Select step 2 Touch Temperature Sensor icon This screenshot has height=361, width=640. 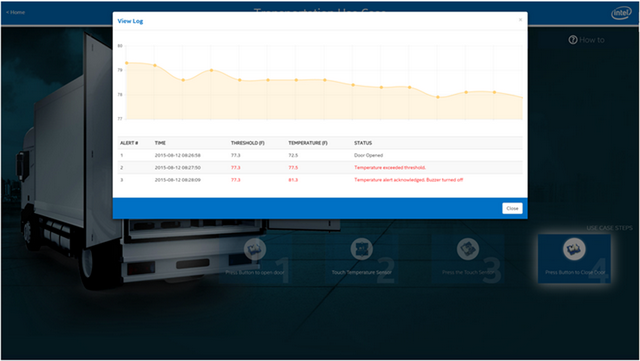362,249
